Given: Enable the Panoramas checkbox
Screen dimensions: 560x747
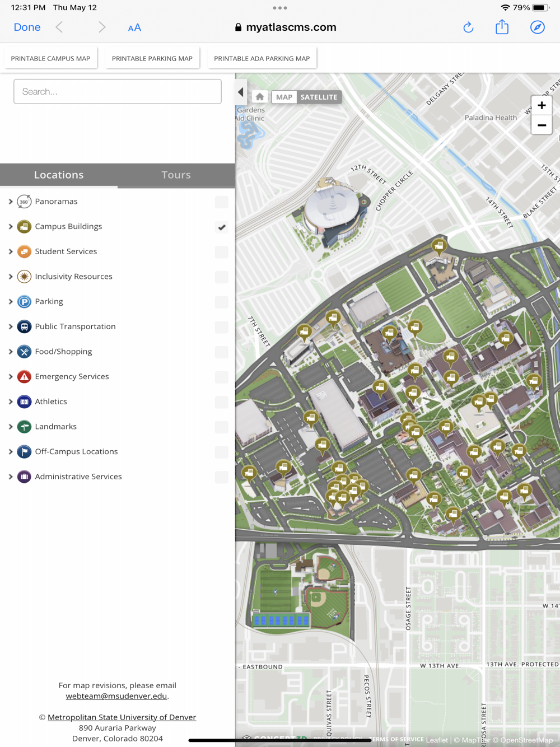Looking at the screenshot, I should pyautogui.click(x=222, y=202).
